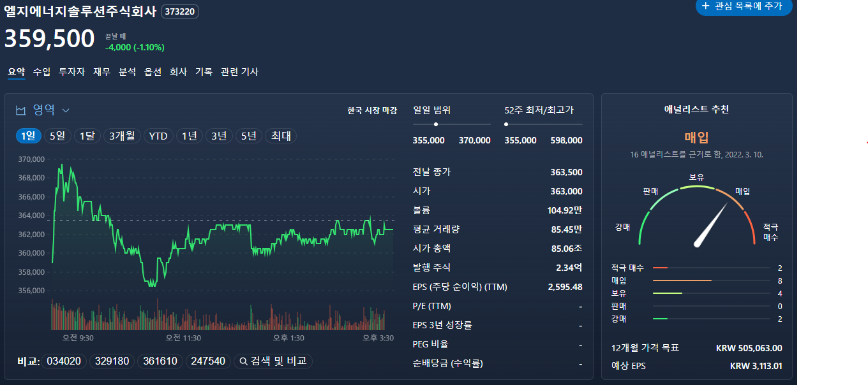Viewport: 868px width, 385px height.
Task: Open the 회사 tab
Action: [178, 72]
